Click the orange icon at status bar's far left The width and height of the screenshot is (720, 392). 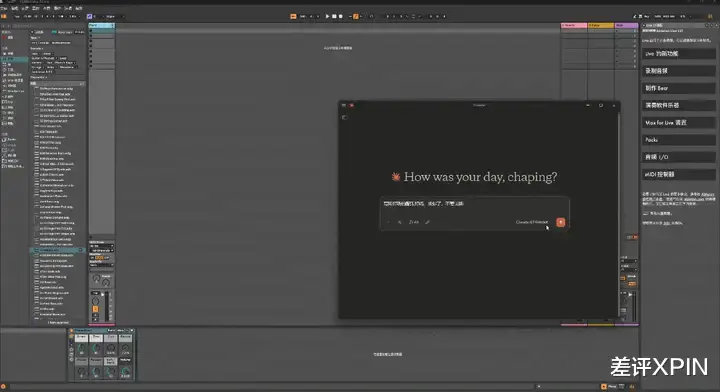tap(3, 387)
